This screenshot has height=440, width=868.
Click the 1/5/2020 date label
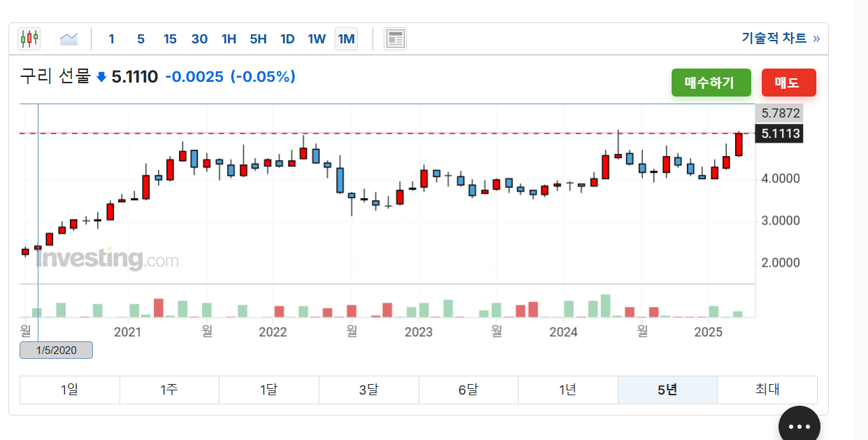(x=56, y=350)
